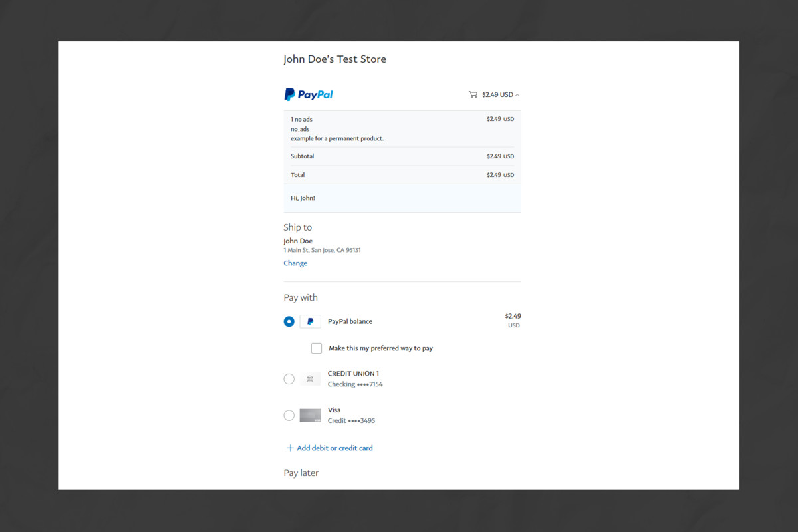Click the Change shipping address link
The height and width of the screenshot is (532, 798).
click(295, 263)
